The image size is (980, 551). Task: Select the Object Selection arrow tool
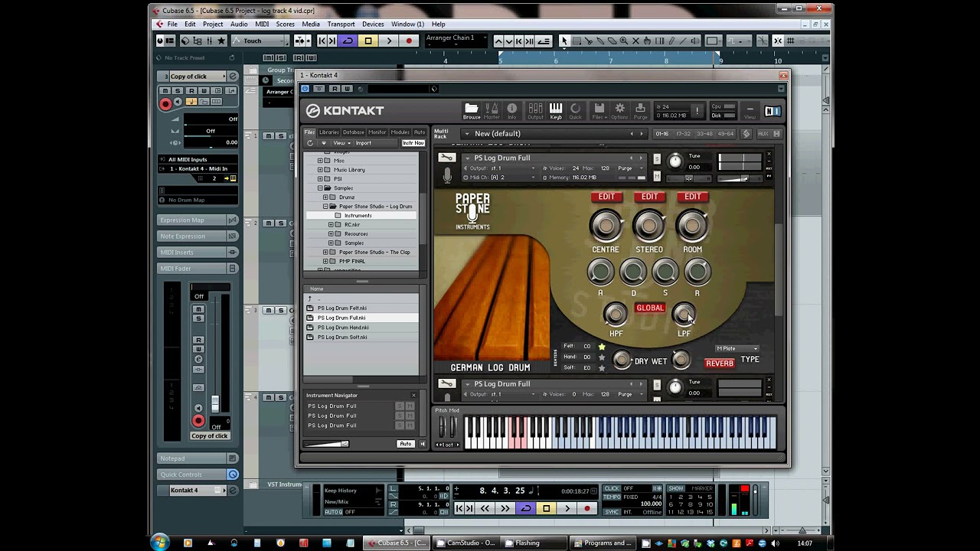(564, 41)
